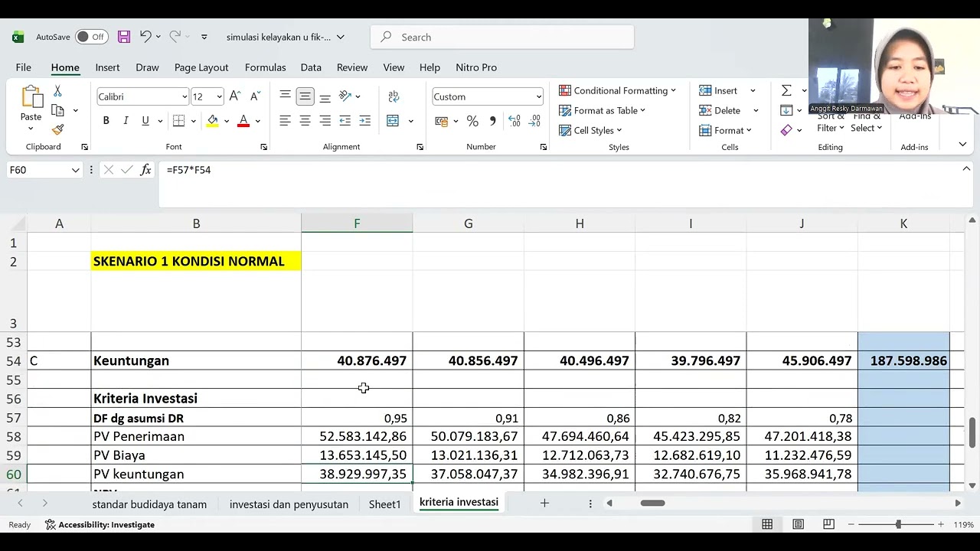Add a new sheet with plus
Image resolution: width=980 pixels, height=551 pixels.
544,503
